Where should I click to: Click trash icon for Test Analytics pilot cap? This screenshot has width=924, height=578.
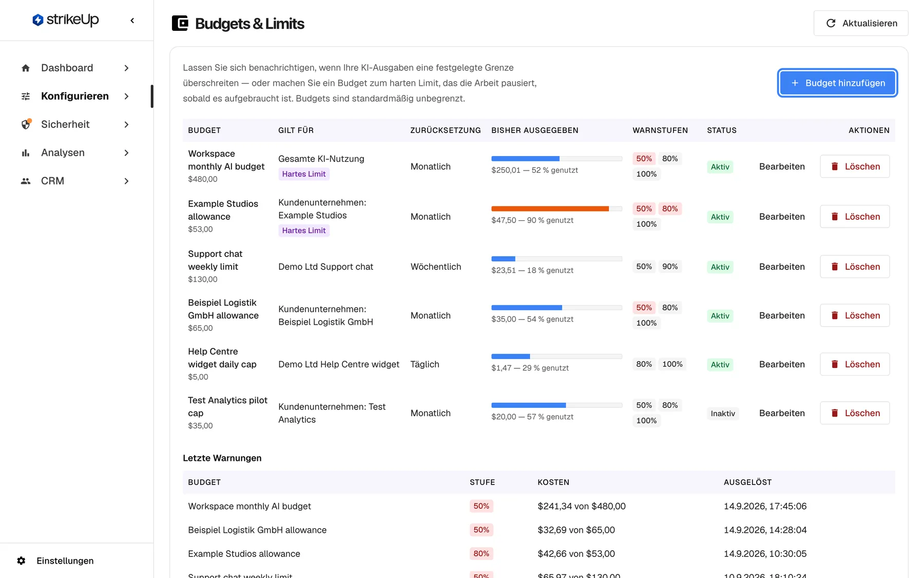click(835, 413)
